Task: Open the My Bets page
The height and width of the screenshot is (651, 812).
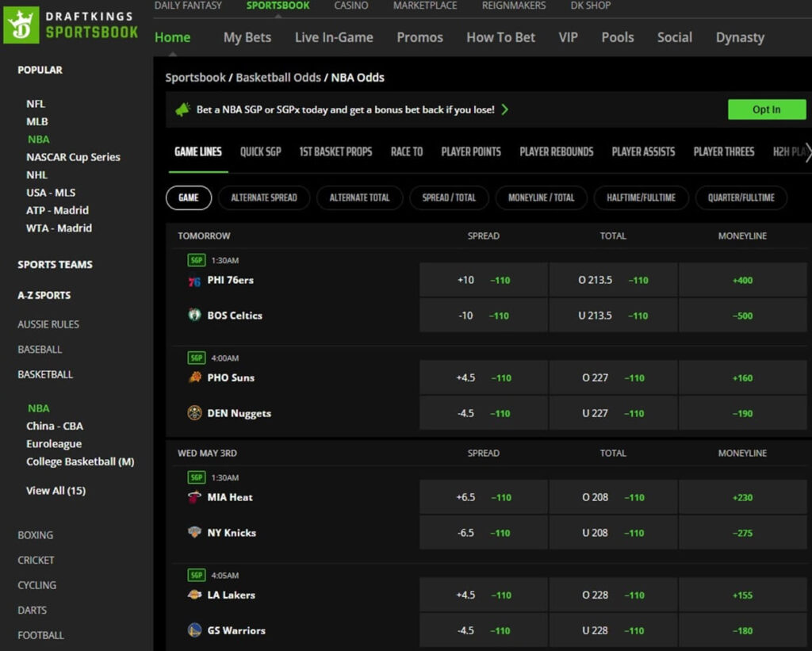Action: pos(247,37)
